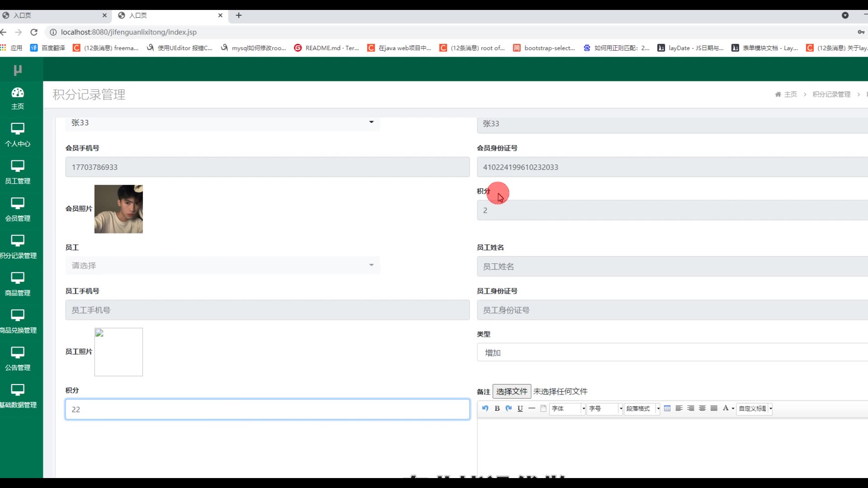The width and height of the screenshot is (868, 488).
Task: Expand the 员工 请选择 dropdown
Action: coord(222,265)
